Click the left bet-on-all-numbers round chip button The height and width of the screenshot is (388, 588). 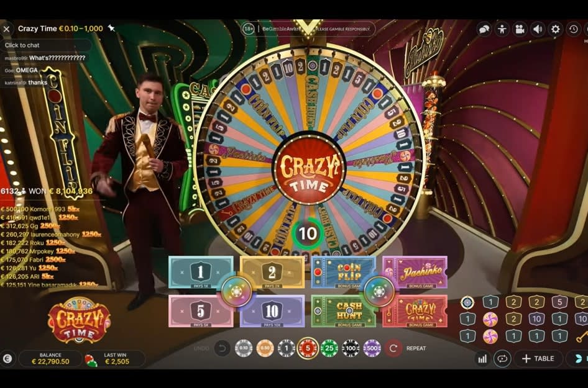pos(236,291)
